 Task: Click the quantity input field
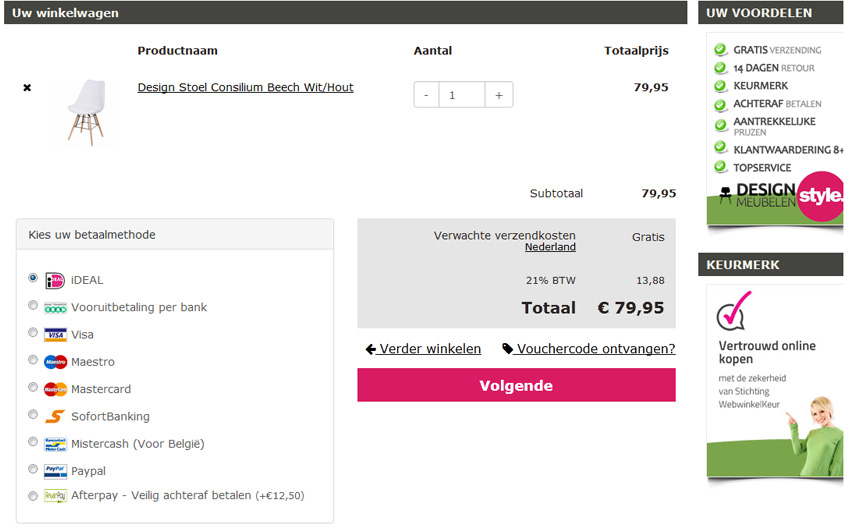[462, 95]
